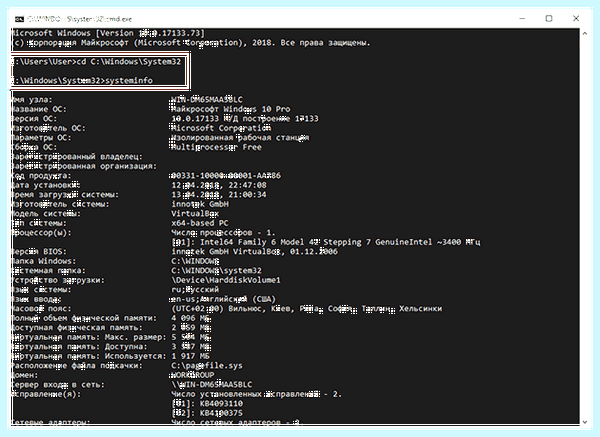Viewport: 600px width, 437px height.
Task: Click the 'Часовой пояс:' label
Action: [41, 308]
